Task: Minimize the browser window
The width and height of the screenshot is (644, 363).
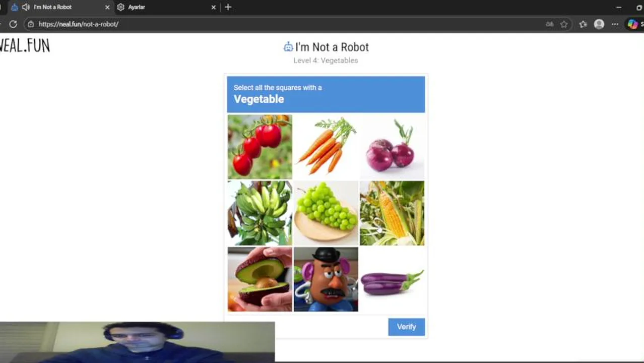Action: [618, 7]
